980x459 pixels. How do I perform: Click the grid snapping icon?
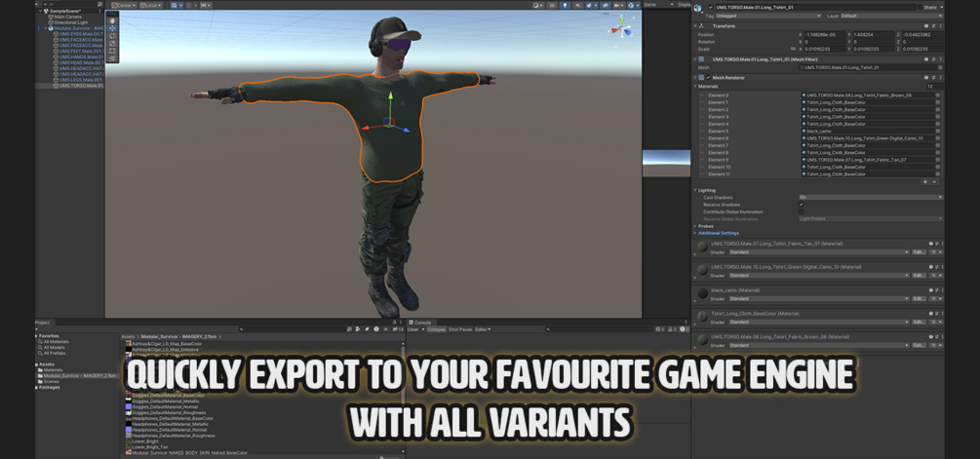[x=191, y=6]
